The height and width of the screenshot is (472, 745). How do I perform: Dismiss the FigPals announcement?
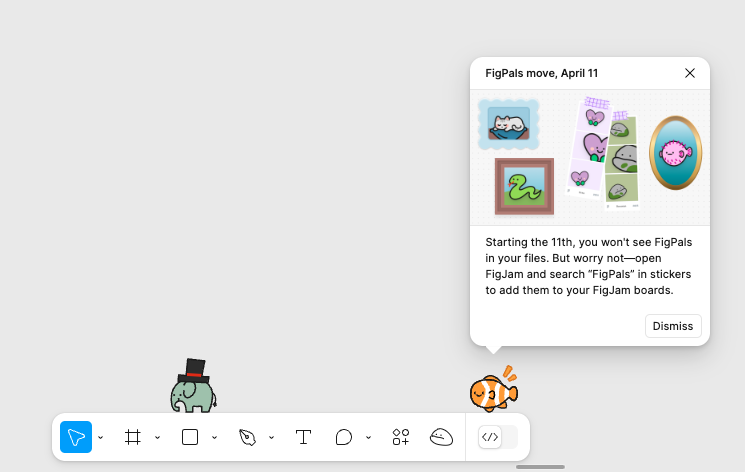pyautogui.click(x=673, y=326)
